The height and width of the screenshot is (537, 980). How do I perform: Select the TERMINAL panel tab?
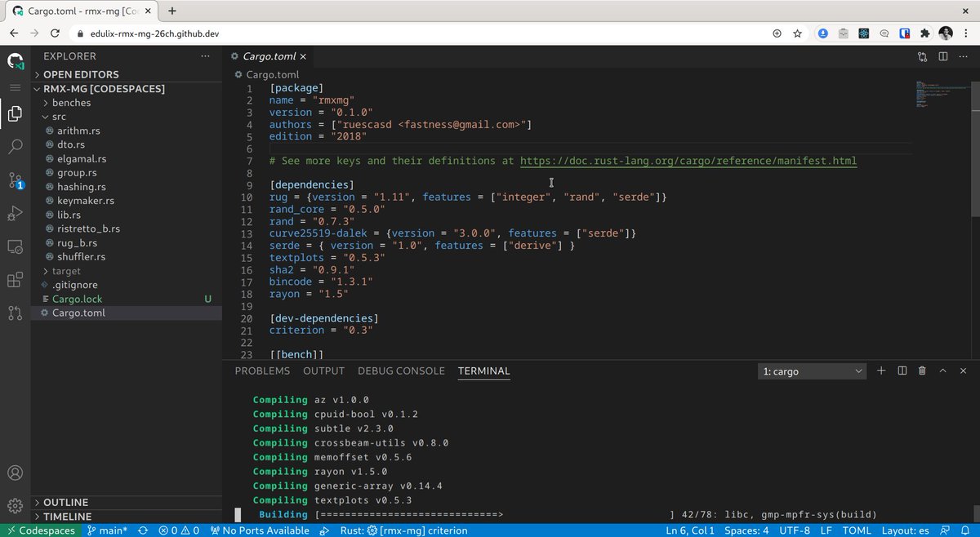pyautogui.click(x=483, y=371)
